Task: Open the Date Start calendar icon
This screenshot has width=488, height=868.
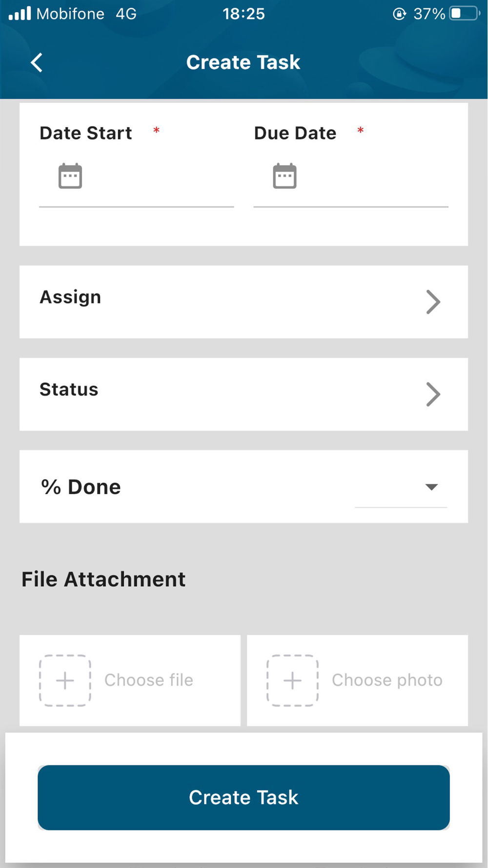Action: click(70, 176)
